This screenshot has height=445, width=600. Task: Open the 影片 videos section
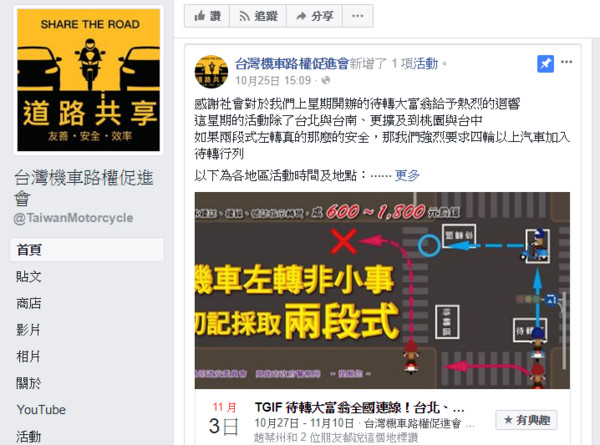(x=29, y=330)
